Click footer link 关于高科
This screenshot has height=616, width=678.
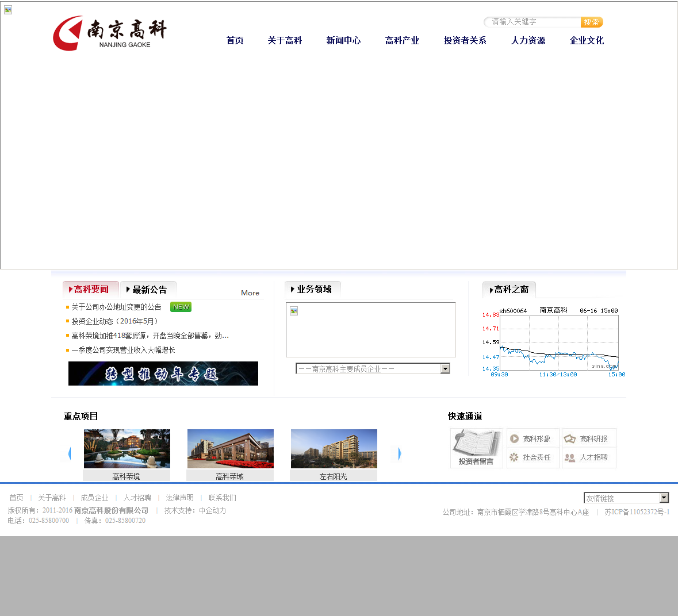(52, 498)
